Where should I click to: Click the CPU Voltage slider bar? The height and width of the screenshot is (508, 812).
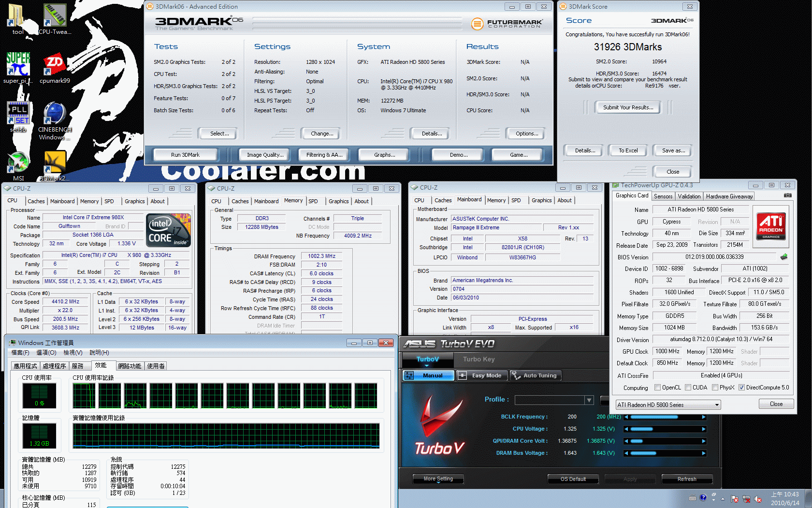click(x=665, y=429)
